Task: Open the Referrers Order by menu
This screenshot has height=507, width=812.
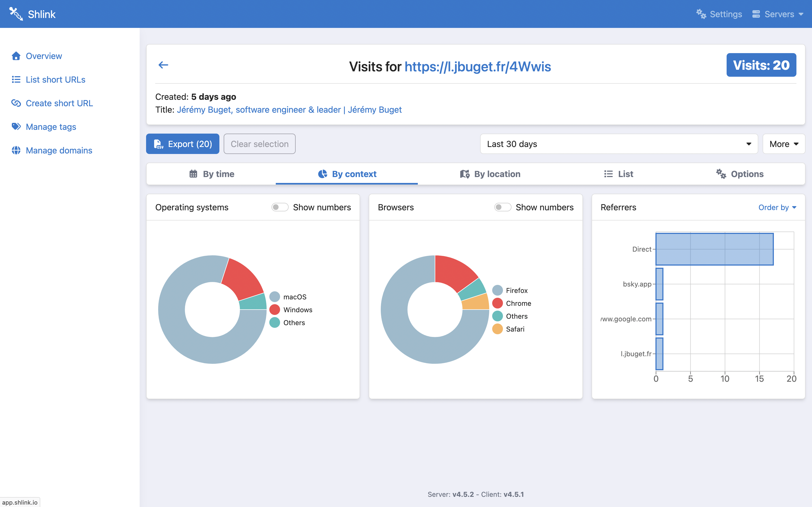Action: coord(777,208)
